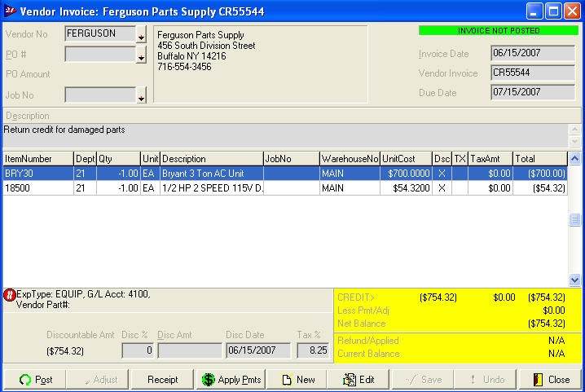
Task: Click 1/2 HP 2 SPEED 115V description
Action: 212,187
